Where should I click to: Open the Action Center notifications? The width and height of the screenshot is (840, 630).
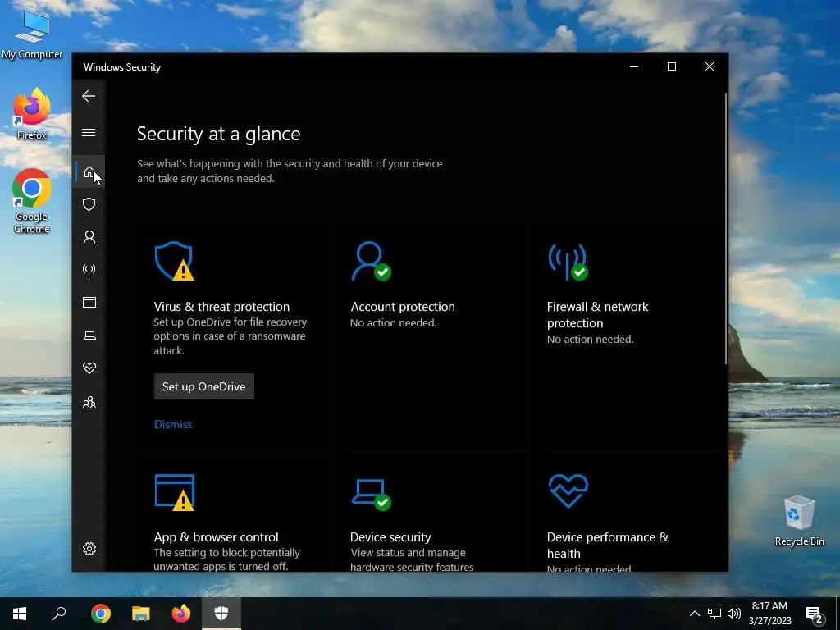tap(815, 614)
